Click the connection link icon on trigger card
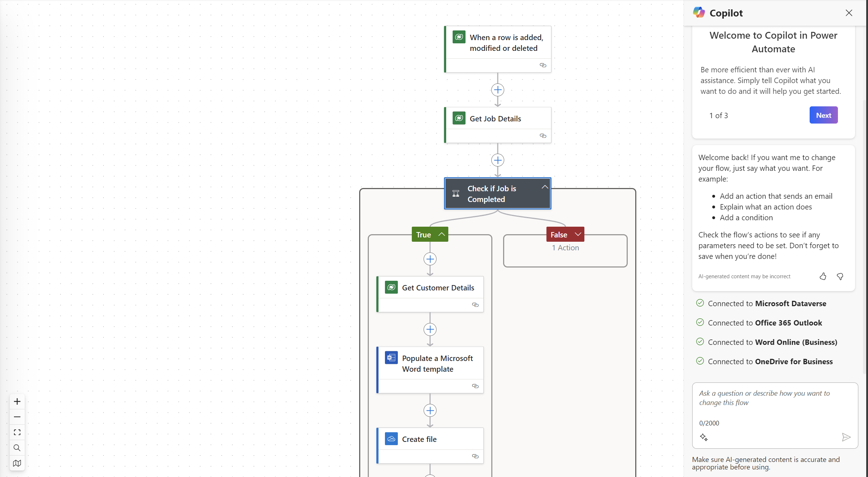Viewport: 868px width, 477px height. coord(543,65)
